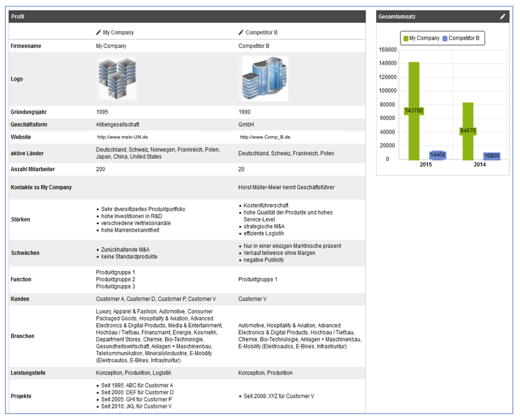Click Seit 1995: ABC für Customer A
Screen dimensions: 520x420
click(x=137, y=385)
